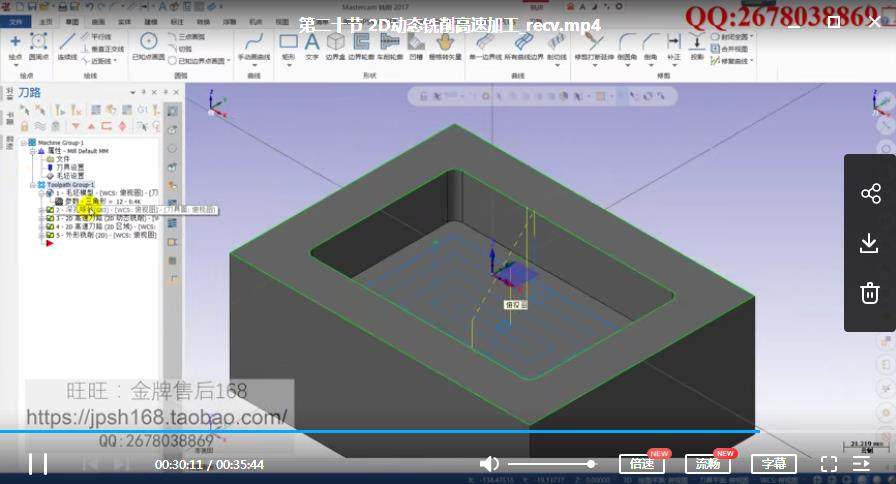Open the 近距线 dropdown
896x484 pixels.
[115, 61]
